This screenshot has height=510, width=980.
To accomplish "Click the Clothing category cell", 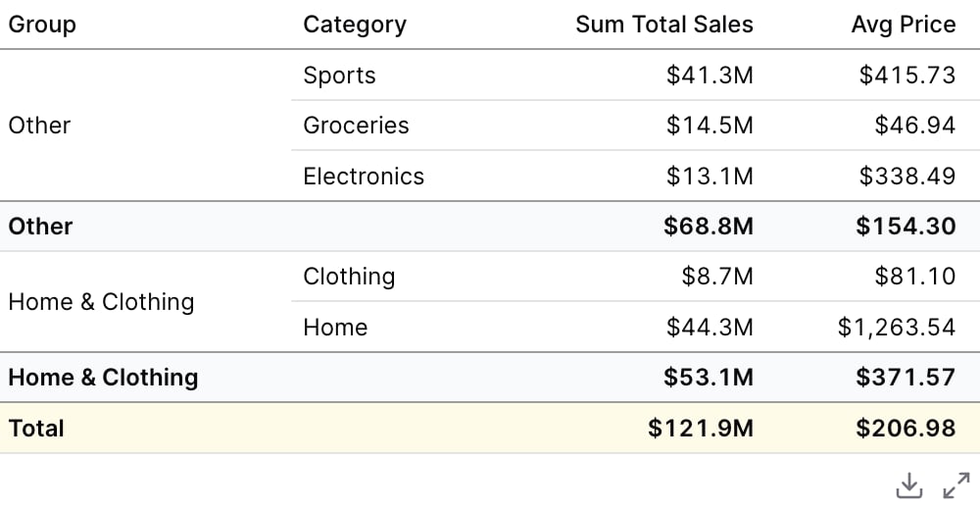I will click(x=350, y=276).
